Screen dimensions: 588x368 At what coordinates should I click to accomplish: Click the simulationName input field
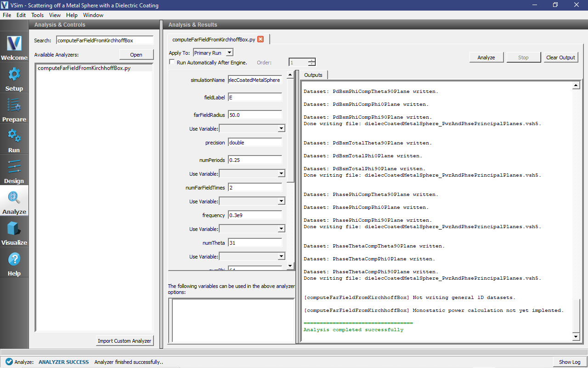click(x=255, y=80)
